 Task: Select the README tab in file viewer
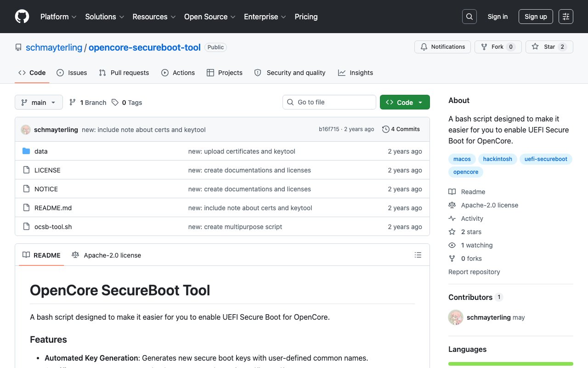pyautogui.click(x=41, y=255)
